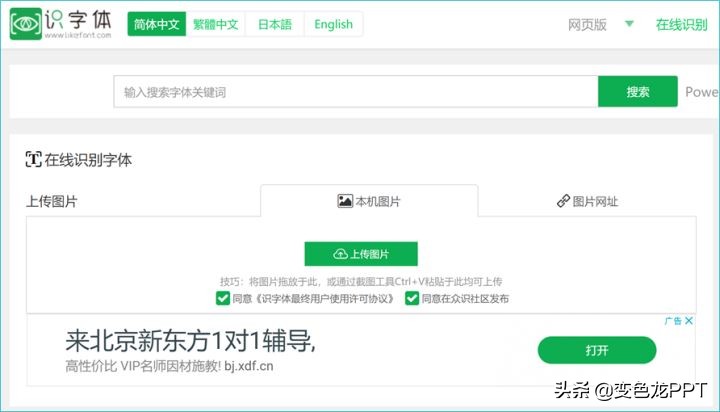Image resolution: width=720 pixels, height=412 pixels.
Task: Switch language to English
Action: pos(333,24)
